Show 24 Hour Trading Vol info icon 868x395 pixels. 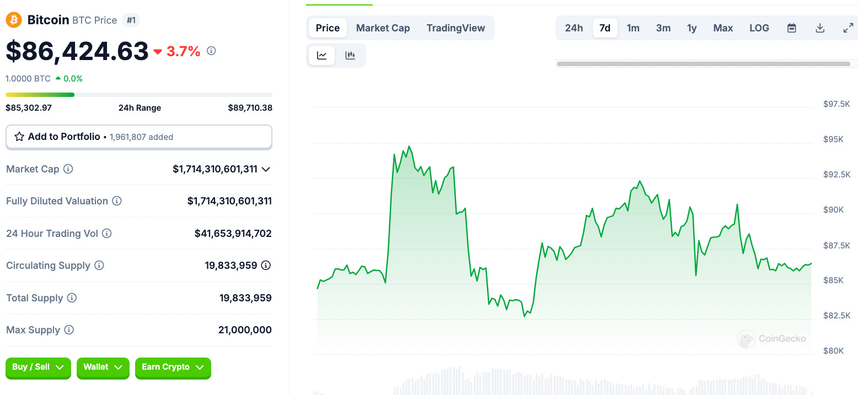(x=107, y=234)
